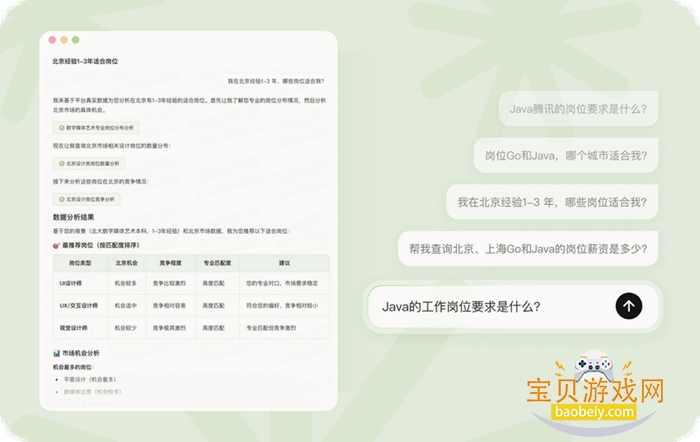
Task: Click the yellow minimize window dot
Action: point(64,40)
